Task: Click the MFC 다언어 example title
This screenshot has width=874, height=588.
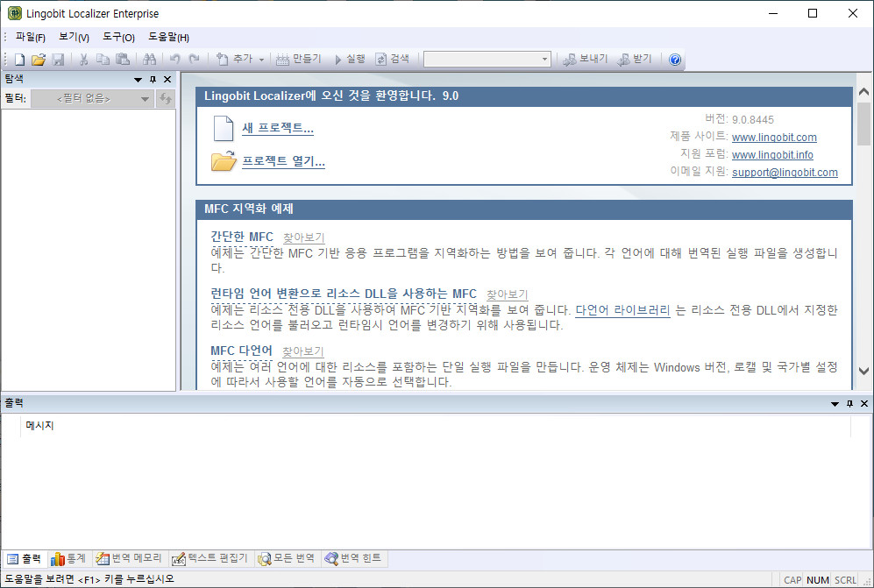Action: coord(241,351)
